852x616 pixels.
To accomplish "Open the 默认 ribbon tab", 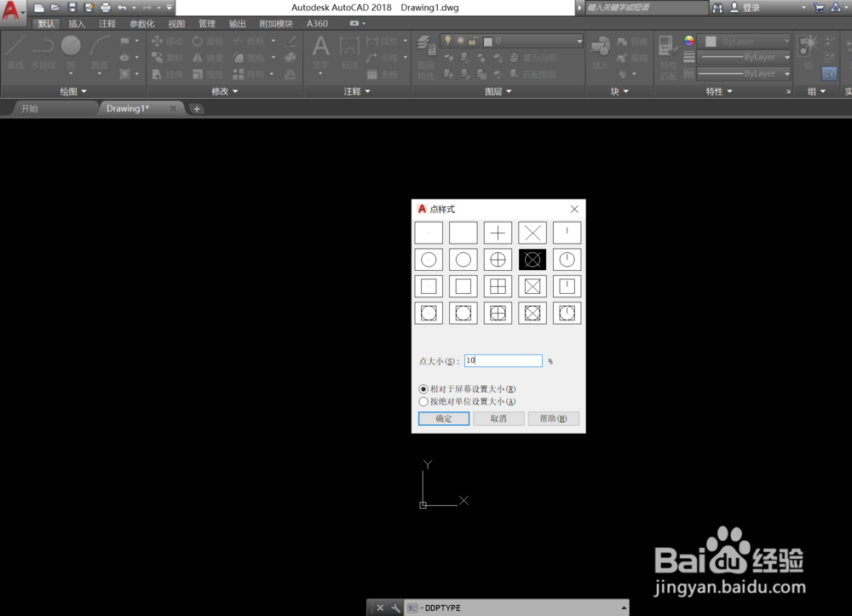I will (x=46, y=23).
